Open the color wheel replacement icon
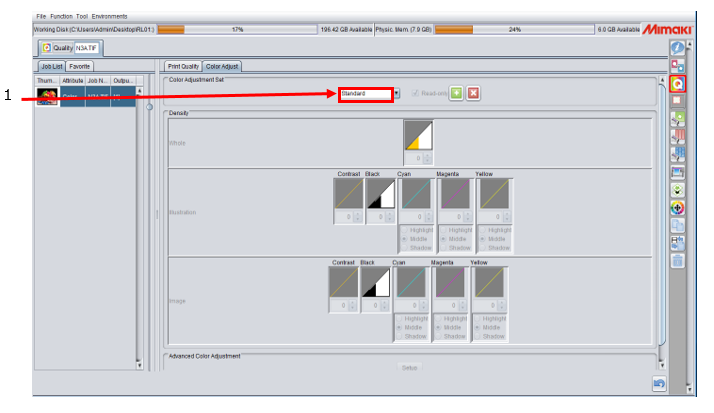This screenshot has height=413, width=714. [x=677, y=208]
